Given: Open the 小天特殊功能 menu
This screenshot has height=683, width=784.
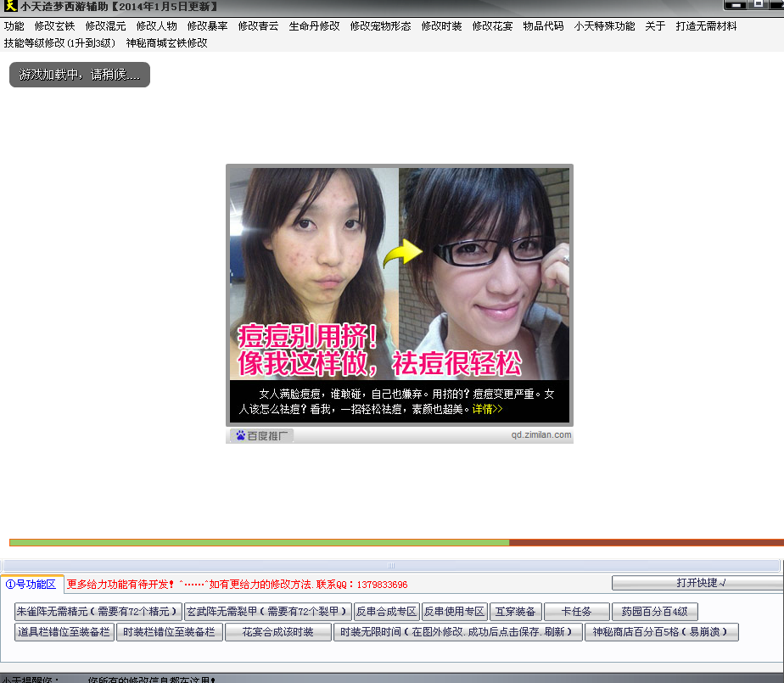Looking at the screenshot, I should [x=604, y=26].
